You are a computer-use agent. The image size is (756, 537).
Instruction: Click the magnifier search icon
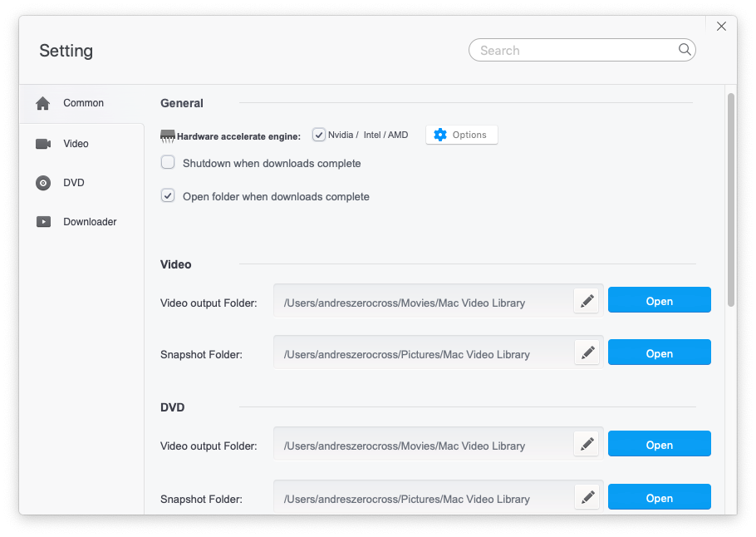[685, 49]
